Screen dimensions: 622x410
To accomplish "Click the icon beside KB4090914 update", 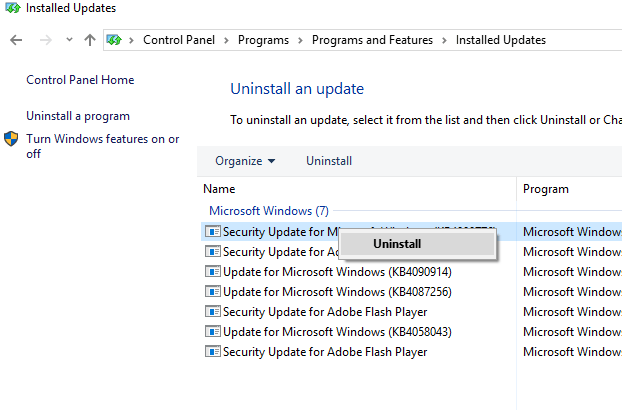I will click(212, 271).
